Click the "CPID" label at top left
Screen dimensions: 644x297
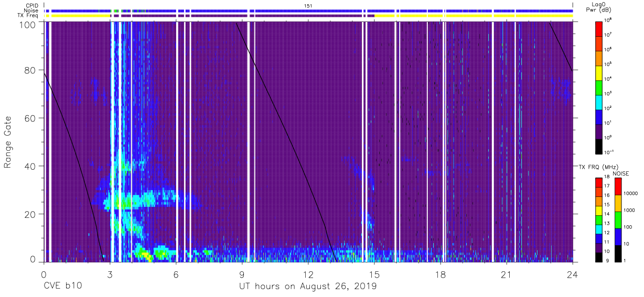[33, 5]
